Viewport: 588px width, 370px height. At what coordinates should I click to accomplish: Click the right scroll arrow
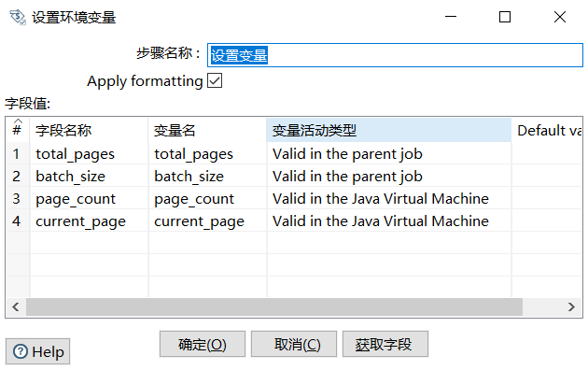click(x=571, y=307)
